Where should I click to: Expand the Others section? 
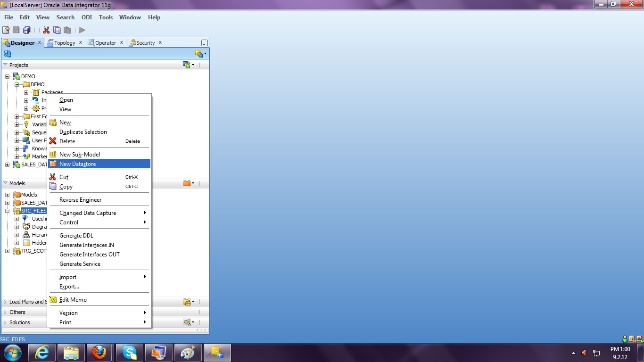click(x=5, y=312)
